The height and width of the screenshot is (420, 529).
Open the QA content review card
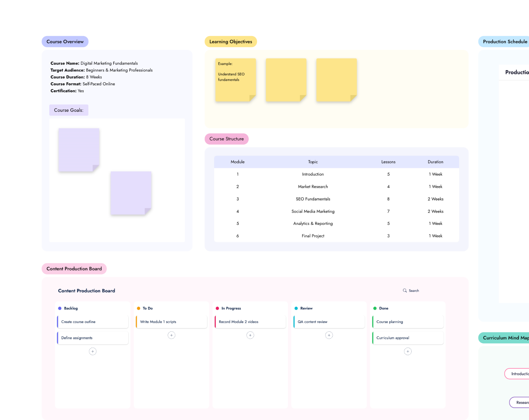pyautogui.click(x=329, y=322)
